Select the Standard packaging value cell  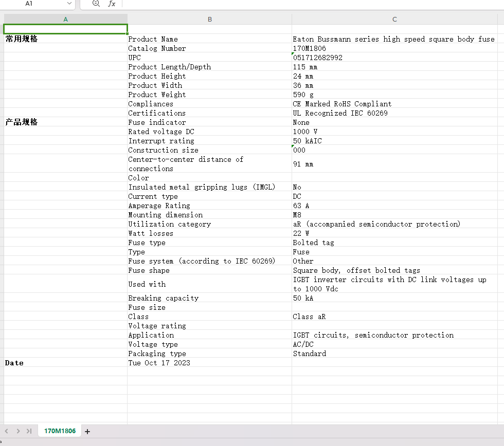(395, 354)
